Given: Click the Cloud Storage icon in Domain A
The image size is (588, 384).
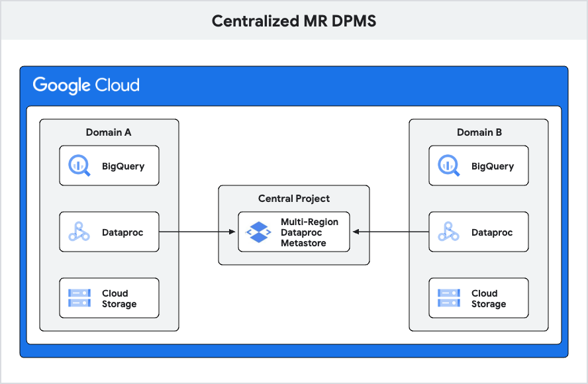Looking at the screenshot, I should (77, 298).
